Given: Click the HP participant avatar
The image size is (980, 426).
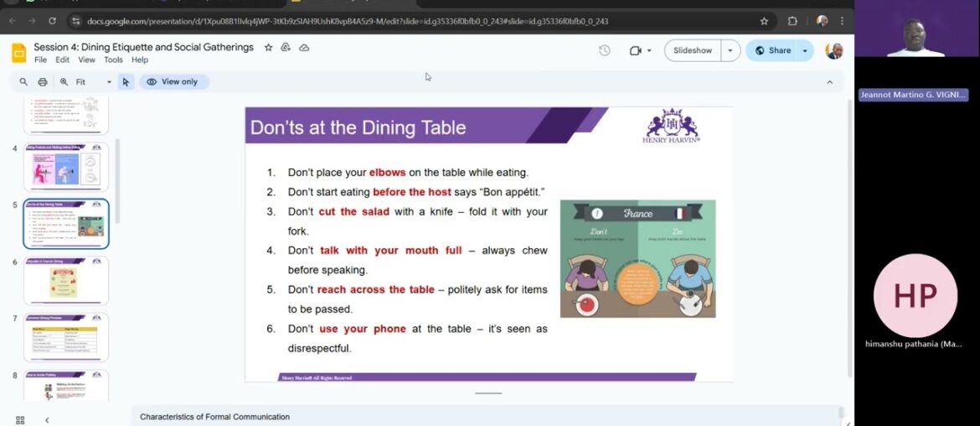Looking at the screenshot, I should [915, 295].
